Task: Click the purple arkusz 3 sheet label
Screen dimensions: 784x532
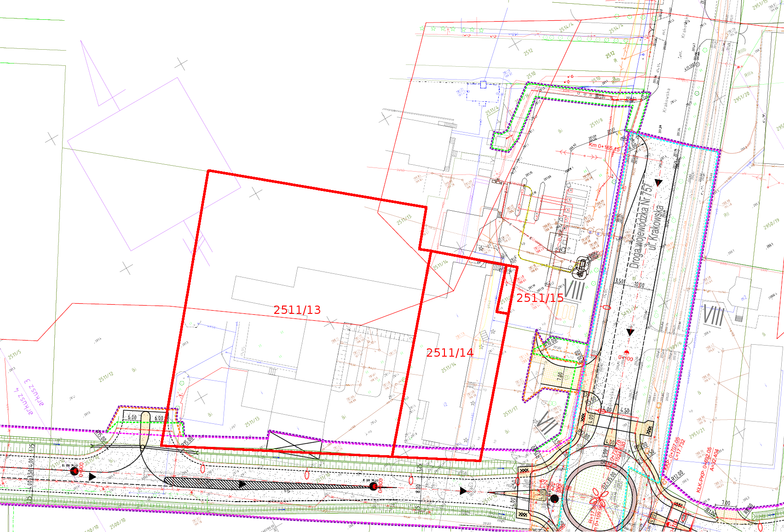Action: (x=35, y=392)
